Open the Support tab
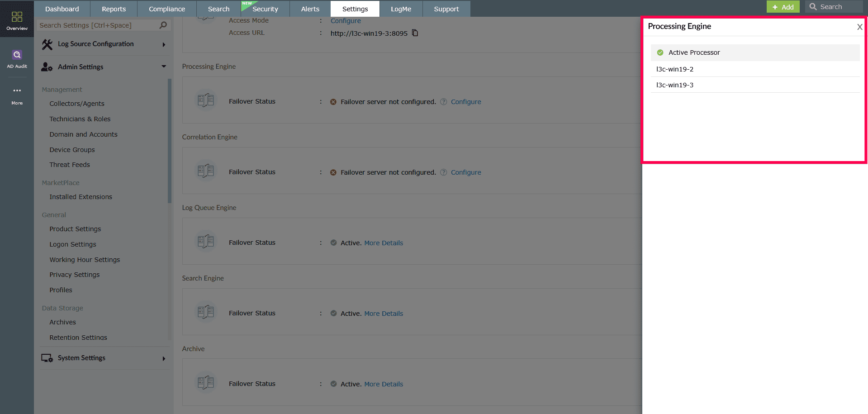This screenshot has width=868, height=414. coord(446,9)
